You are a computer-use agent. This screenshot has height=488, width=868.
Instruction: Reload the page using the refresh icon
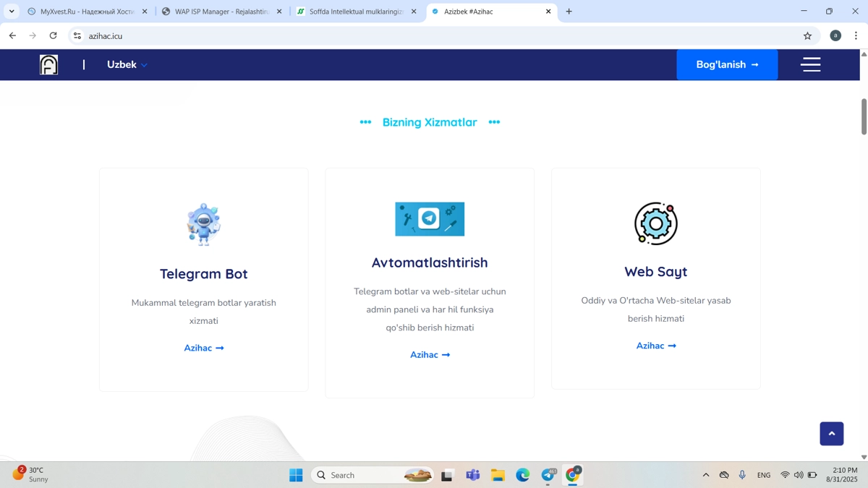(x=53, y=35)
